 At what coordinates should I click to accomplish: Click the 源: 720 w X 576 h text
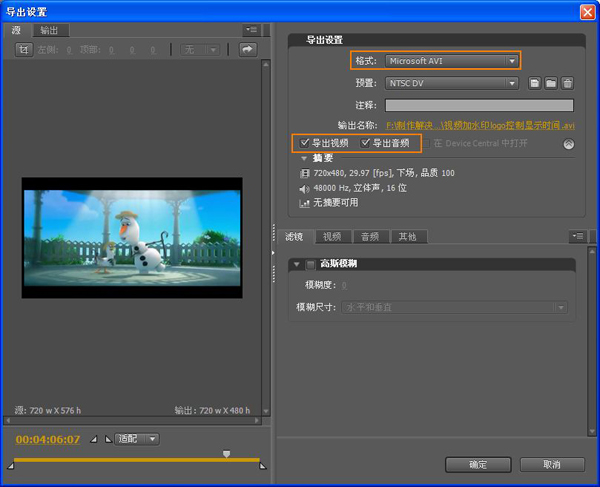click(48, 410)
